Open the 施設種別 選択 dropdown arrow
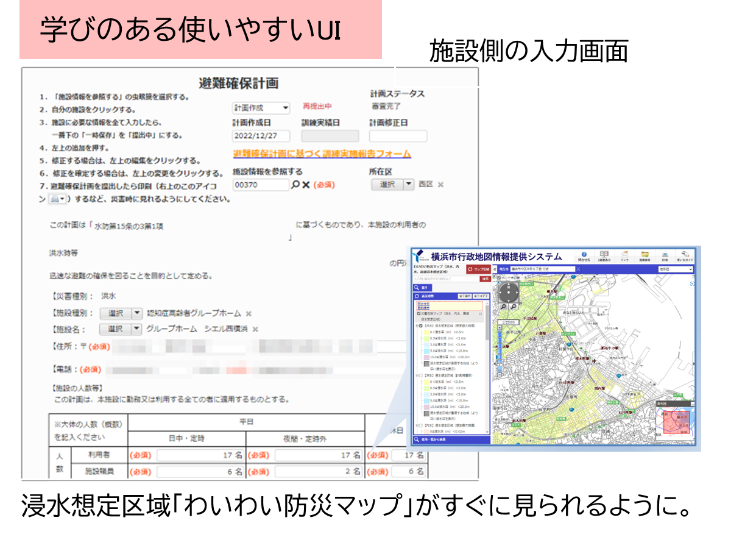This screenshot has height=537, width=756. click(136, 313)
